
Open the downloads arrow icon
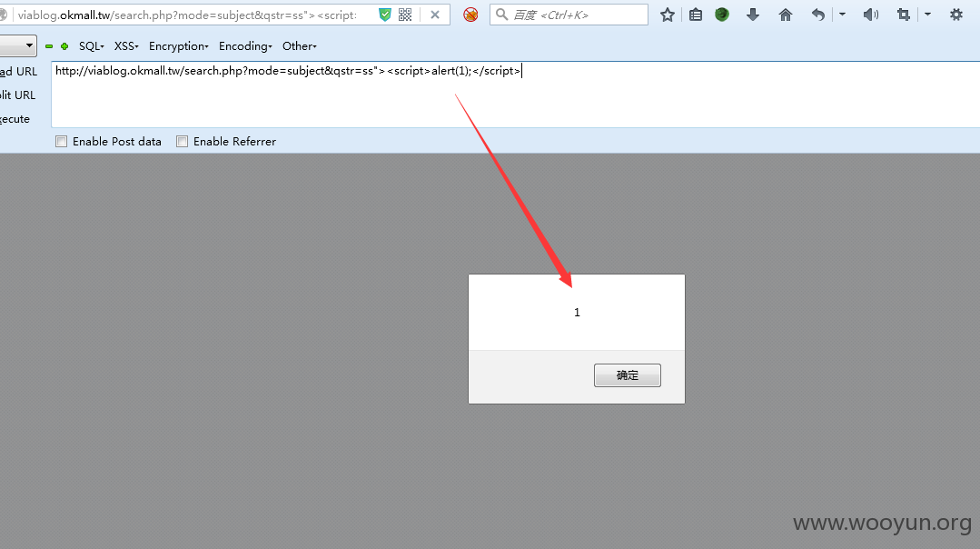click(753, 15)
